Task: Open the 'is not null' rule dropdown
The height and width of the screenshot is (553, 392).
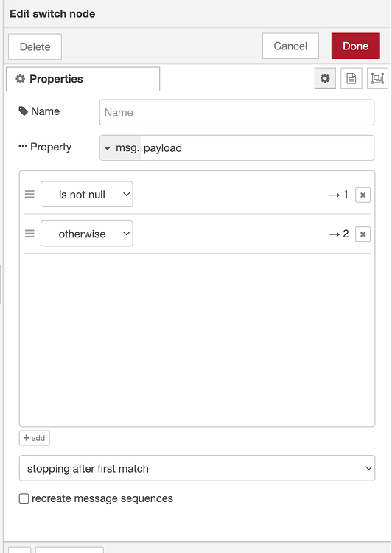Action: [87, 195]
